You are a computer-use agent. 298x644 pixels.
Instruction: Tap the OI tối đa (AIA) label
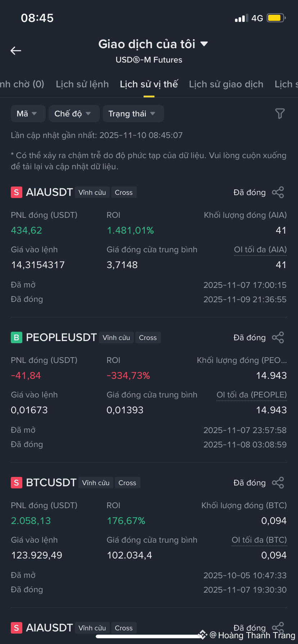pyautogui.click(x=260, y=250)
